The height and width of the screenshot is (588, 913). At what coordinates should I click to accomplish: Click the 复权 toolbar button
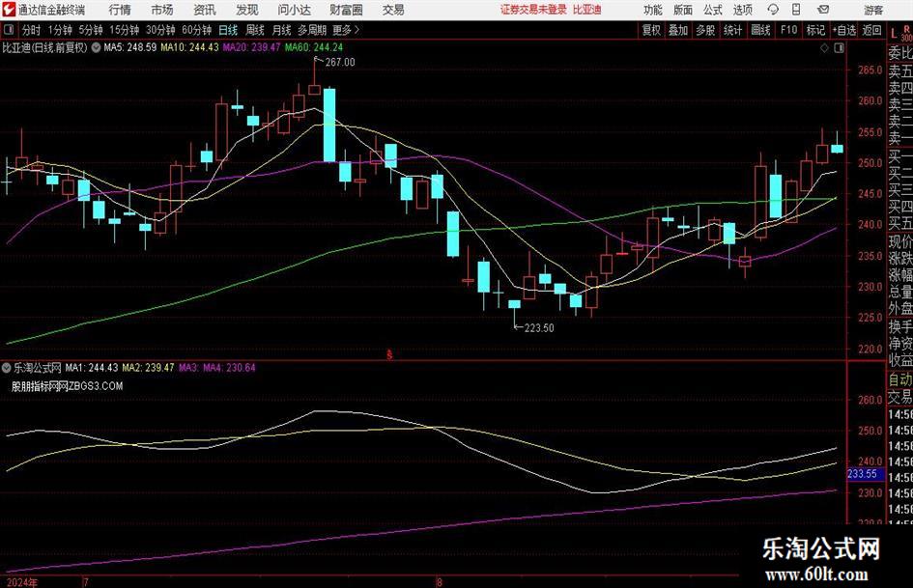651,30
